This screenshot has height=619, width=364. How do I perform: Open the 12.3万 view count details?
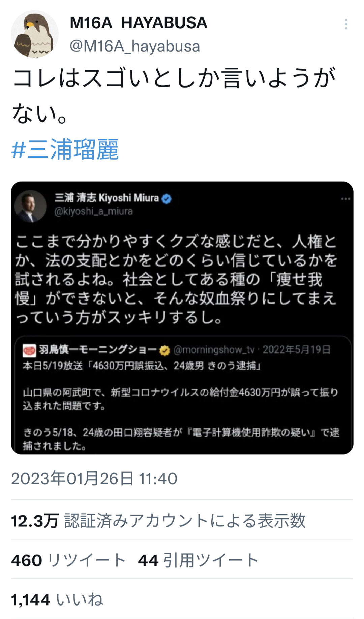pyautogui.click(x=158, y=521)
